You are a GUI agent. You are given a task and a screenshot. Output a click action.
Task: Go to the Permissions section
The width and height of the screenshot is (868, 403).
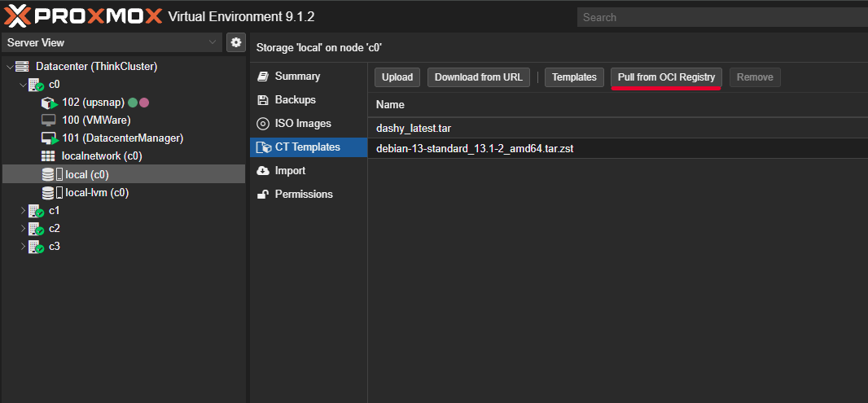point(303,195)
